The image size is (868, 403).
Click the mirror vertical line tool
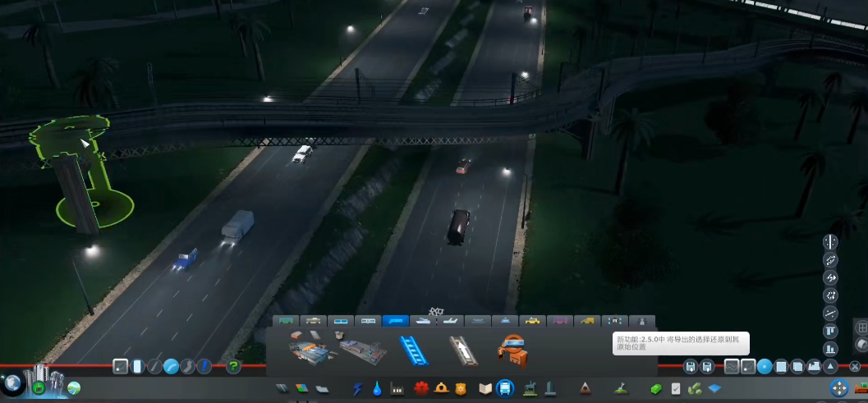click(830, 242)
